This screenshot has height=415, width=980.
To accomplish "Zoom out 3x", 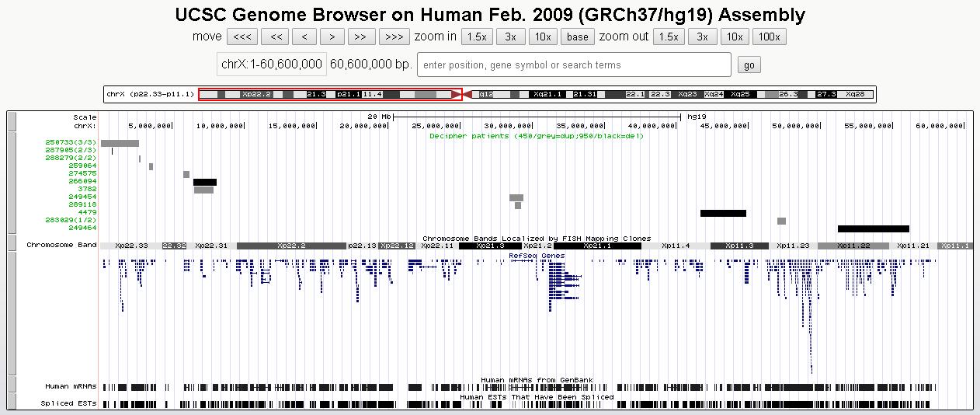I will point(701,37).
